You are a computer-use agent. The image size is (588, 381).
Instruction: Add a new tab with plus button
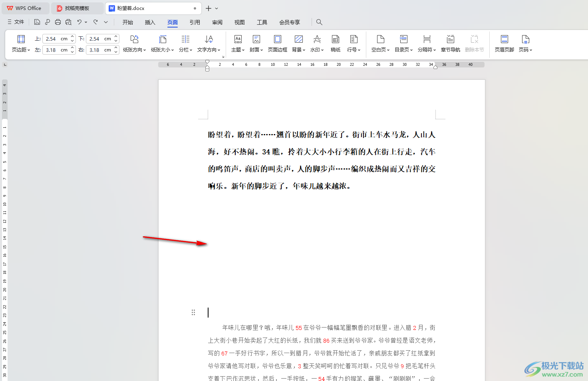click(x=209, y=8)
